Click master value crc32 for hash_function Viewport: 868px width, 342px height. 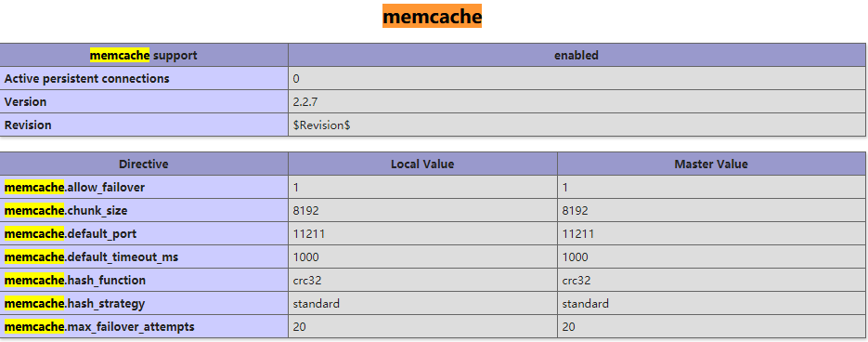point(577,281)
